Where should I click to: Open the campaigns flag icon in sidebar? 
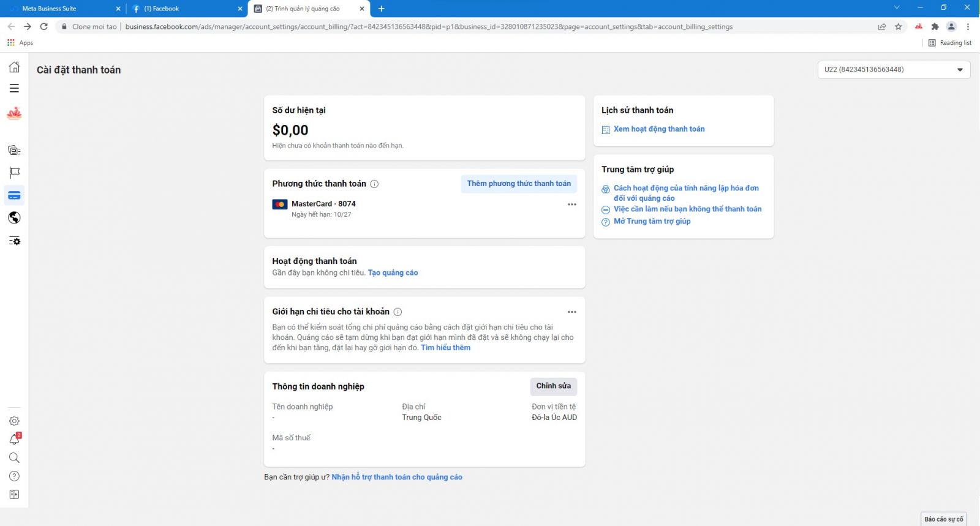[14, 173]
